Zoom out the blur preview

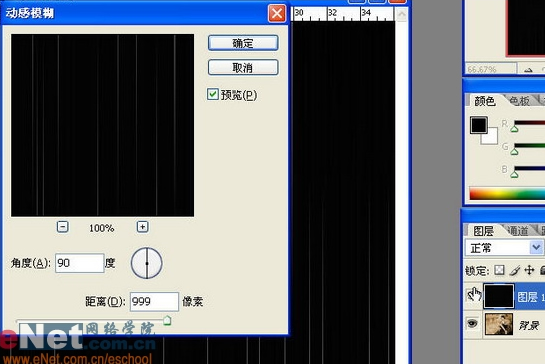click(x=63, y=227)
